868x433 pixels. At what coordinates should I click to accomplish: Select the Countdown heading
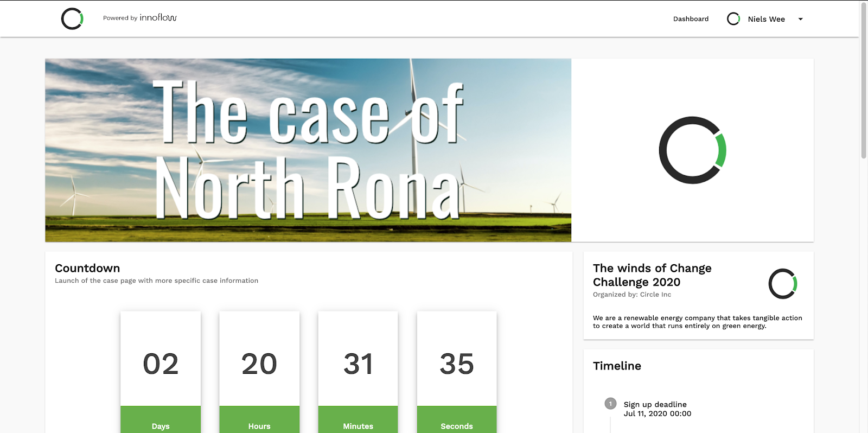click(87, 268)
